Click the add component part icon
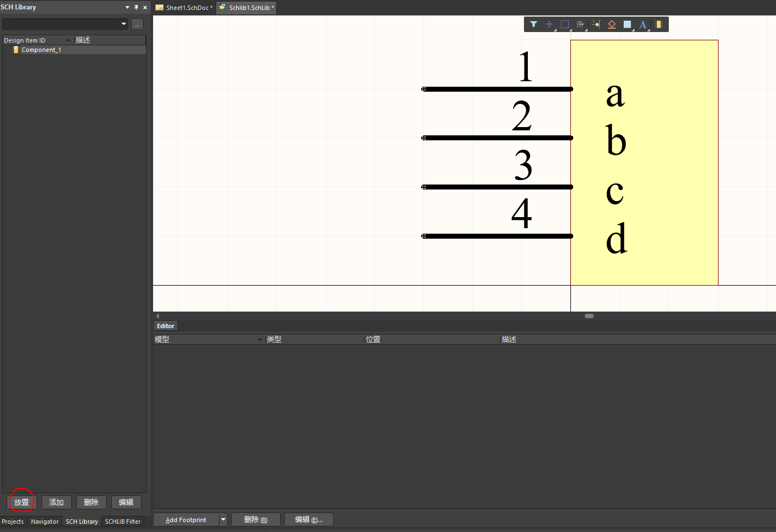The height and width of the screenshot is (532, 776). 658,24
